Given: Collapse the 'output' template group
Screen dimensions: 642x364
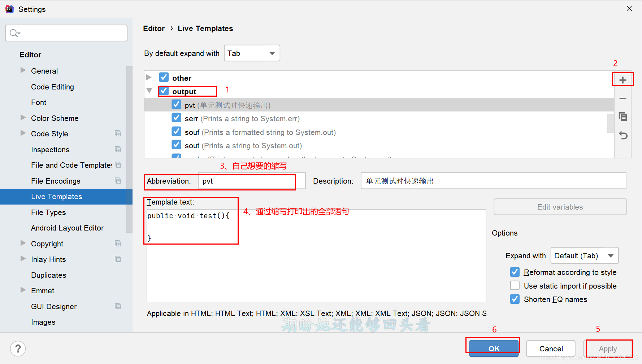Looking at the screenshot, I should (149, 91).
